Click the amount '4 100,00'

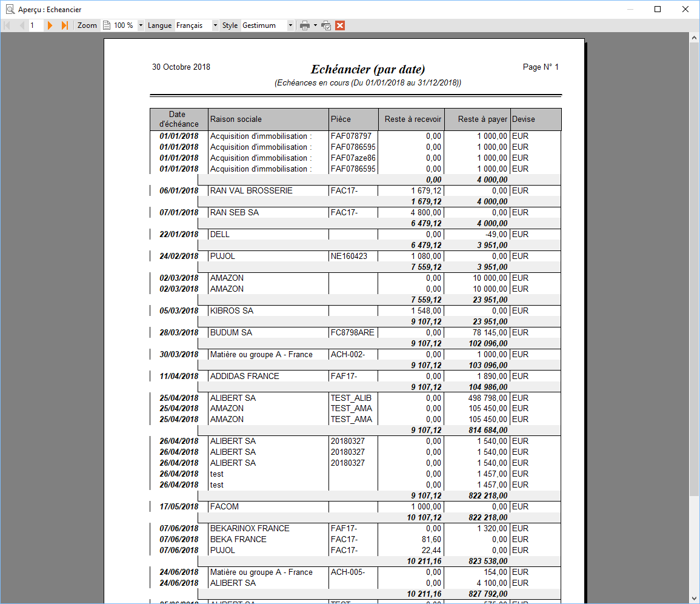tap(492, 583)
